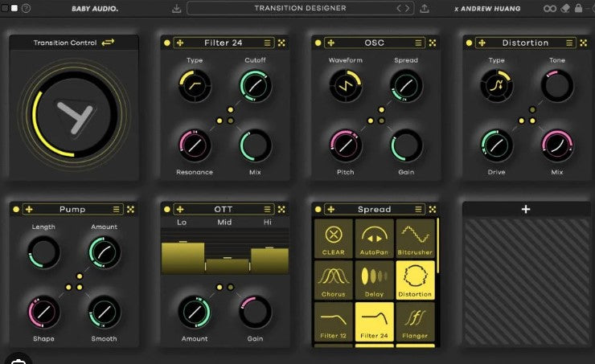The image size is (595, 364).
Task: Click Spread move handle icon
Action: [x=331, y=209]
